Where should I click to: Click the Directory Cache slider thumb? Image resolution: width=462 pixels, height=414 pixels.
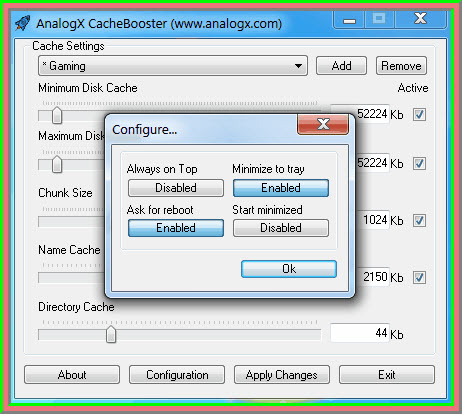[x=111, y=334]
